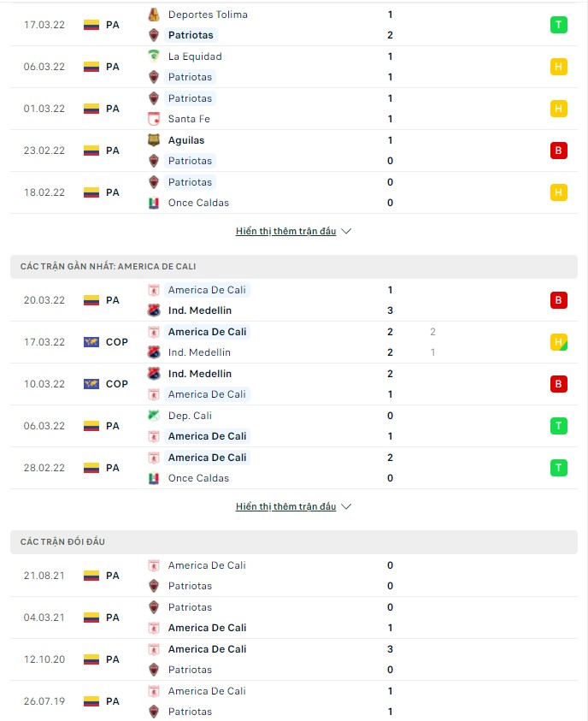The image size is (588, 721).
Task: Open the chevron under head-to-head history
Action: click(346, 505)
